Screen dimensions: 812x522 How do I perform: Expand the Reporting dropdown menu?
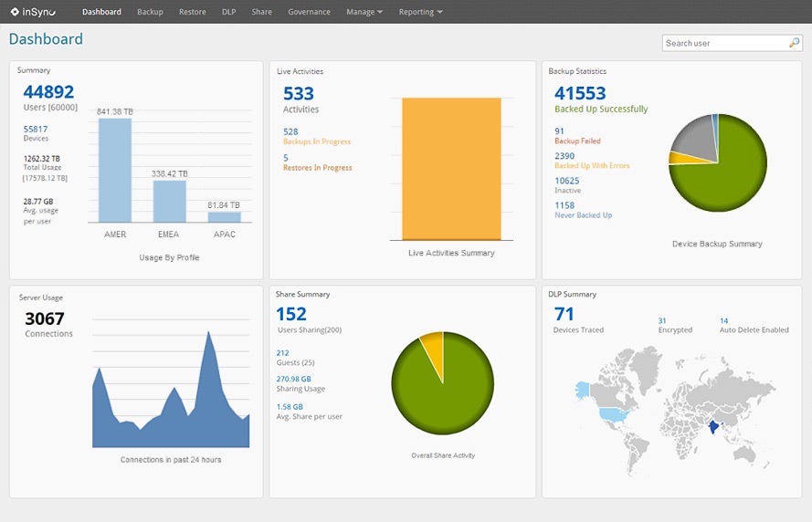coord(420,12)
